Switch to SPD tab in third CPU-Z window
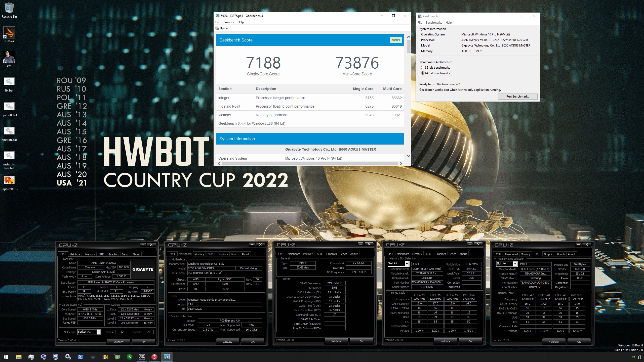644x362 pixels. pyautogui.click(x=319, y=254)
